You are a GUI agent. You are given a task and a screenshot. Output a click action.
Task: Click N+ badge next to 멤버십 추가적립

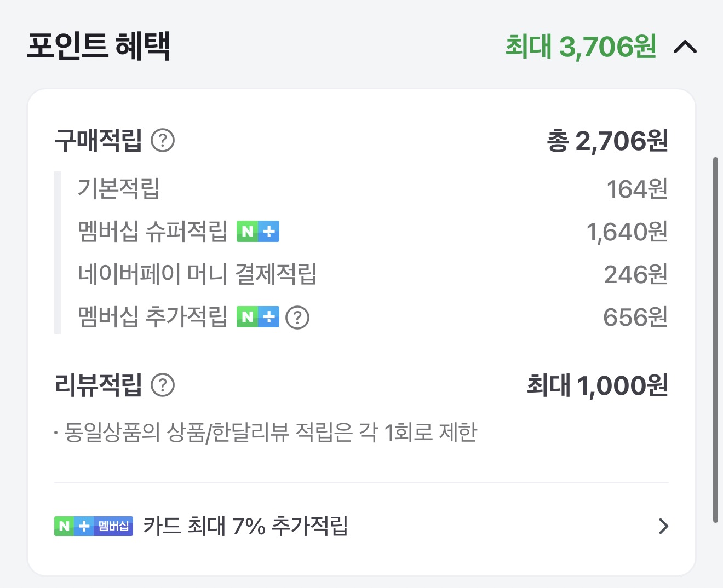click(x=258, y=317)
